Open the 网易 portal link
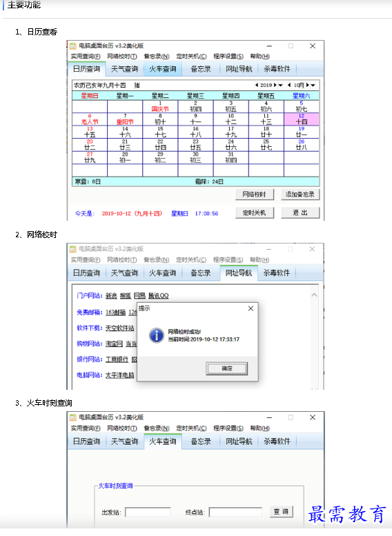 coord(139,296)
